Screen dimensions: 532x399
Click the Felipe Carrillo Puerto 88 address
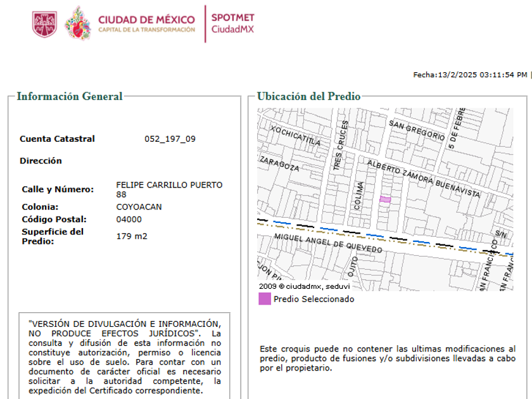tap(169, 189)
